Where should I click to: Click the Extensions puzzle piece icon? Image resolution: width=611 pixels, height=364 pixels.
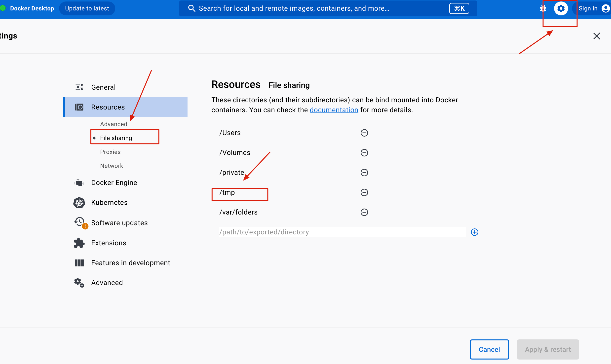79,243
